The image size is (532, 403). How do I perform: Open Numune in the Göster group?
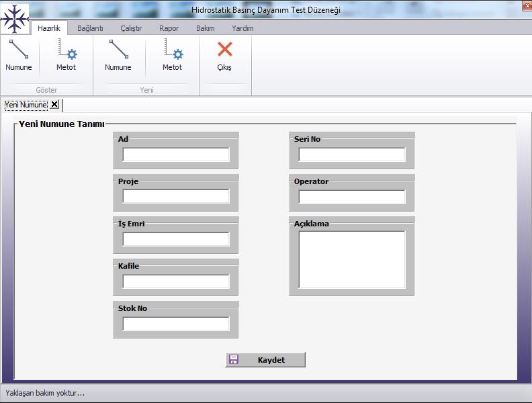tap(19, 55)
